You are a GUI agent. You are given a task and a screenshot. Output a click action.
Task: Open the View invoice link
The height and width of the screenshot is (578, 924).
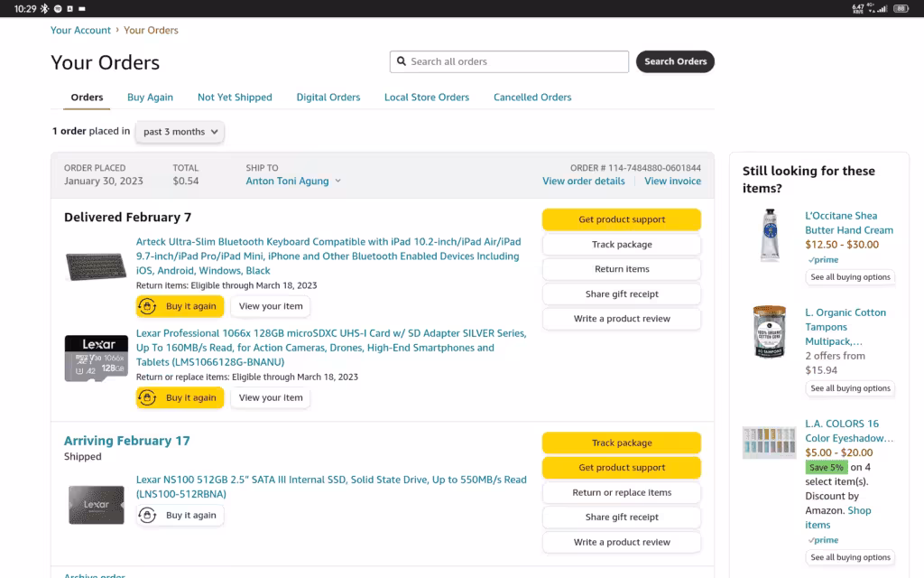click(672, 181)
